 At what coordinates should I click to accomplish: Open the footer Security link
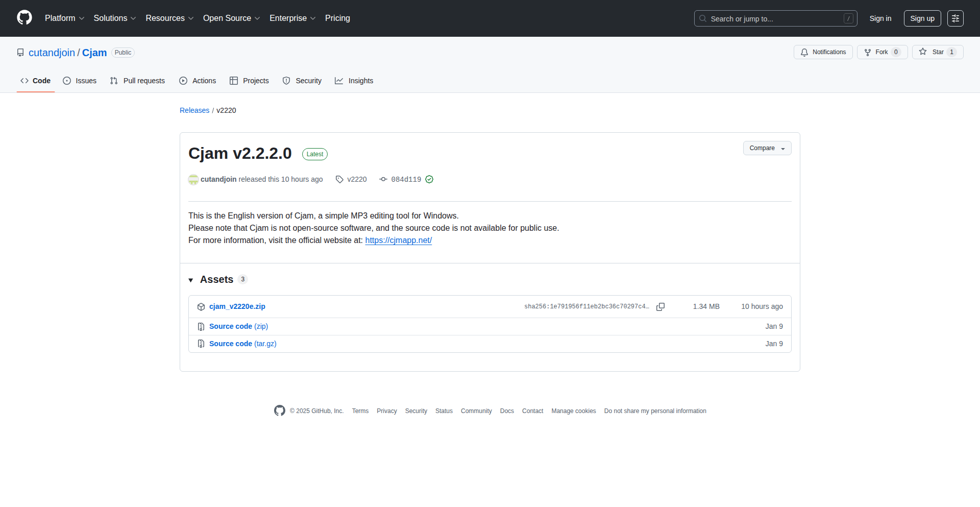click(x=416, y=411)
